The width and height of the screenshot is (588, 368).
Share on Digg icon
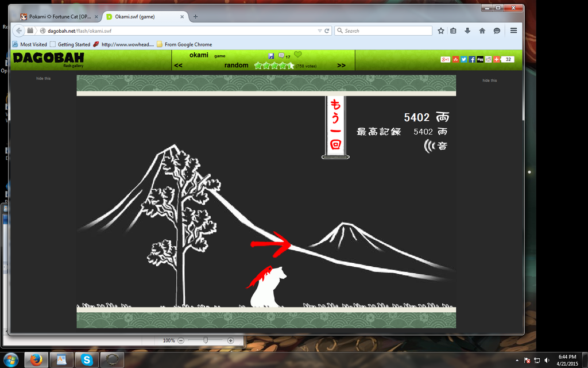[481, 59]
